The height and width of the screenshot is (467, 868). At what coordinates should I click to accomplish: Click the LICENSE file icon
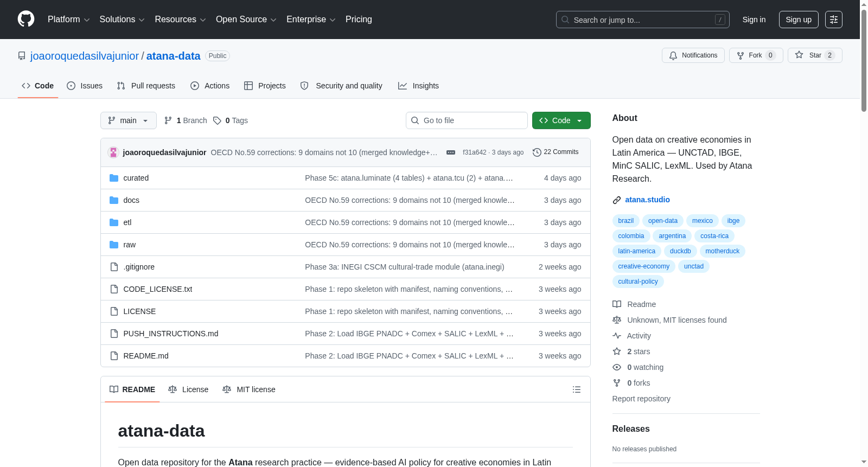(114, 311)
